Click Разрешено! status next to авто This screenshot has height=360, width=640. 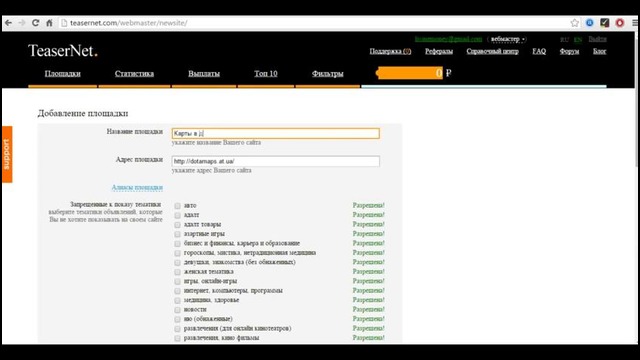click(x=369, y=205)
